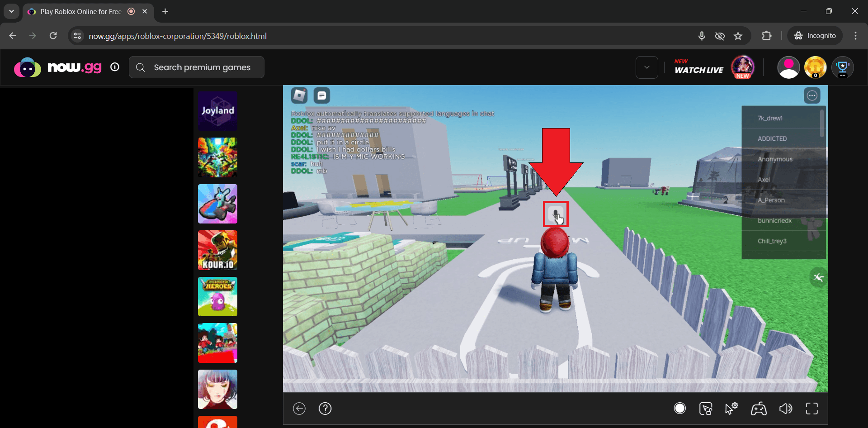Viewport: 868px width, 428px height.
Task: Close the Play Roblox Online tab
Action: point(145,11)
